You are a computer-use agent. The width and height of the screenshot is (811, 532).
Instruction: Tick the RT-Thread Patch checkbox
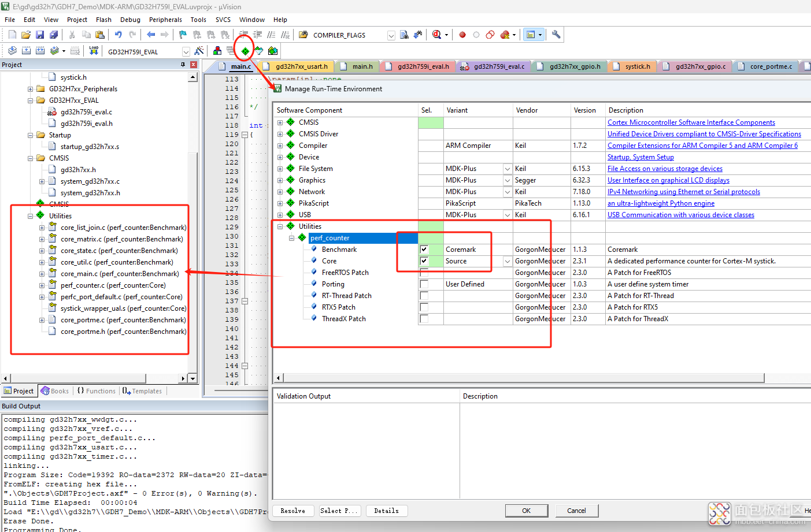[424, 296]
